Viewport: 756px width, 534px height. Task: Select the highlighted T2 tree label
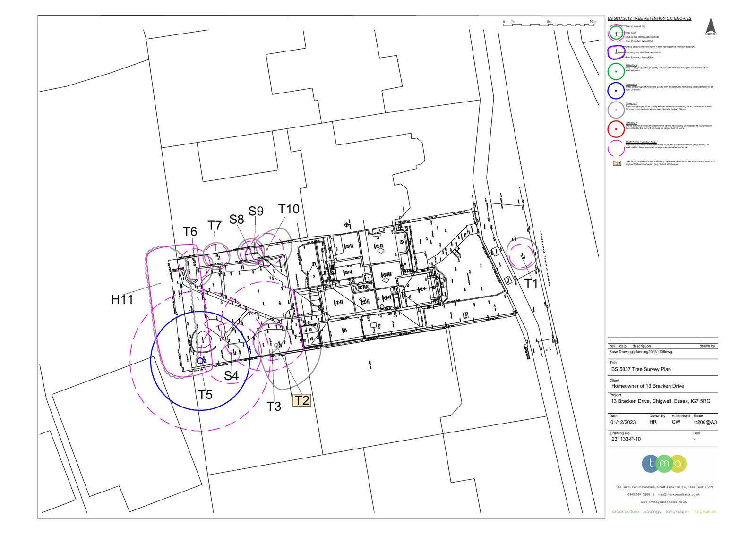click(x=302, y=400)
